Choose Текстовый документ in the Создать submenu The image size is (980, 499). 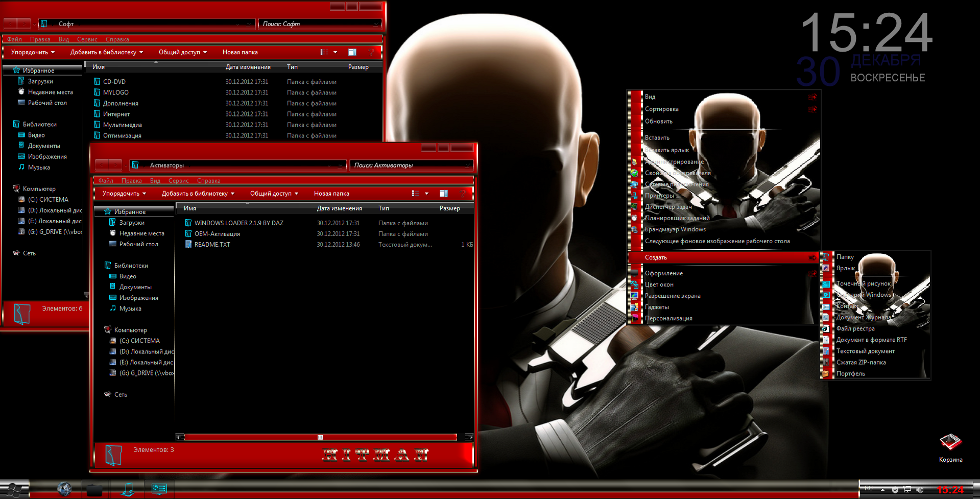865,351
